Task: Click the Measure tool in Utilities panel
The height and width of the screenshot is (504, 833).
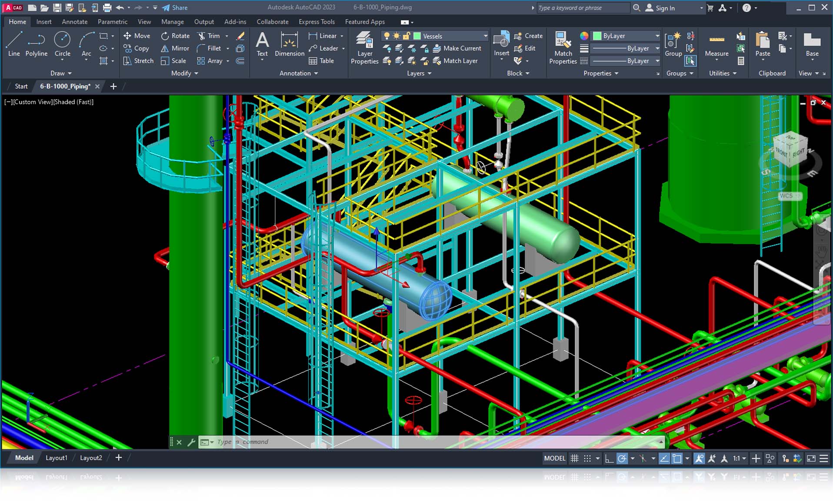Action: pyautogui.click(x=716, y=46)
